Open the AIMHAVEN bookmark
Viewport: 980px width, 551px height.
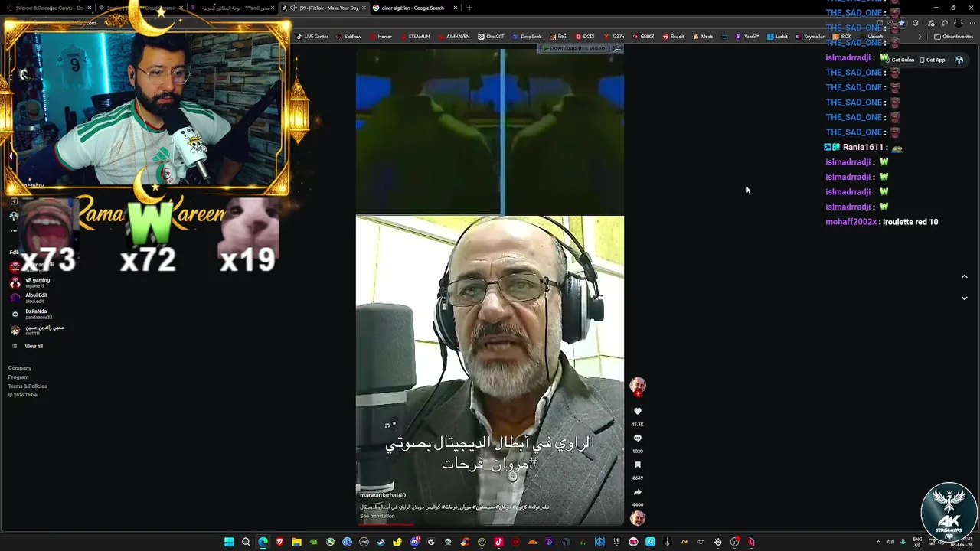coord(454,37)
